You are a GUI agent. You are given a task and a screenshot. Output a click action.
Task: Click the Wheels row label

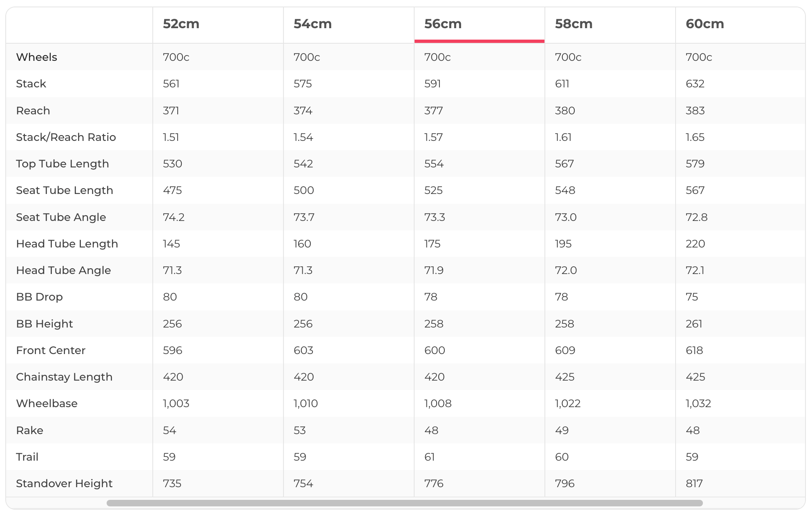click(37, 57)
